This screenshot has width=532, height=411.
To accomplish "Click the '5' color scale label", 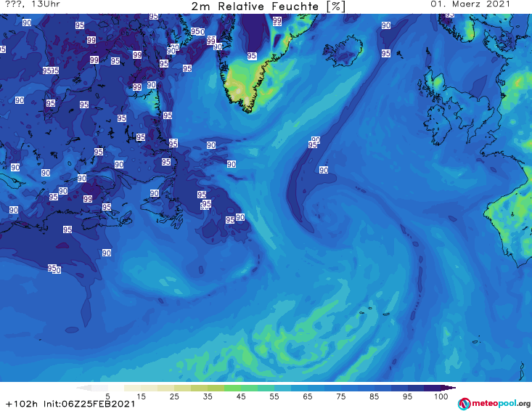I will (107, 396).
